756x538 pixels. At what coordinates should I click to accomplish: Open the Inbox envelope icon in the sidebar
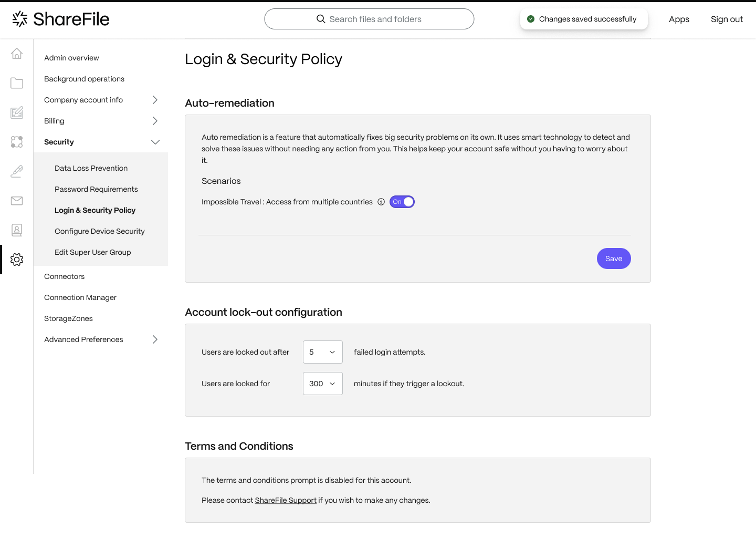tap(17, 201)
